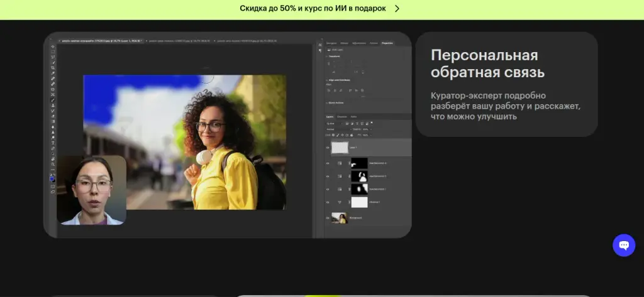644x297 pixels.
Task: Switch to the Channels tab
Action: 341,117
